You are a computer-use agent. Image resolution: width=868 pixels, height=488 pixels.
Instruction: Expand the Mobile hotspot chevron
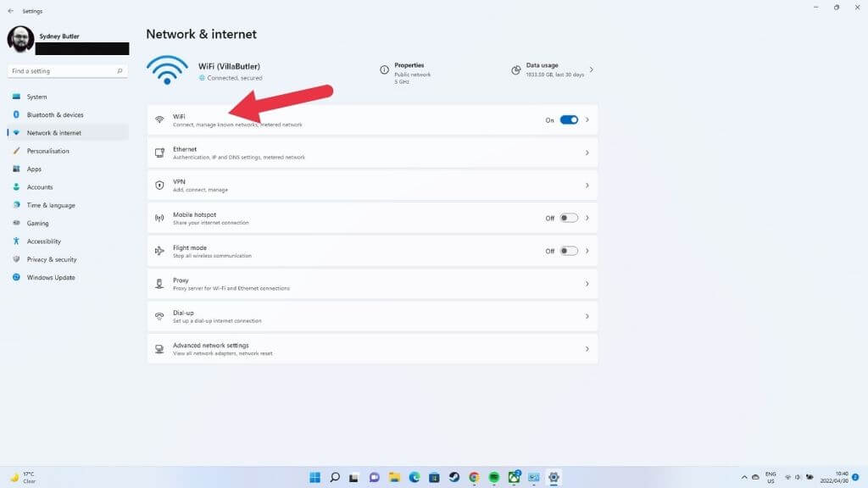587,218
